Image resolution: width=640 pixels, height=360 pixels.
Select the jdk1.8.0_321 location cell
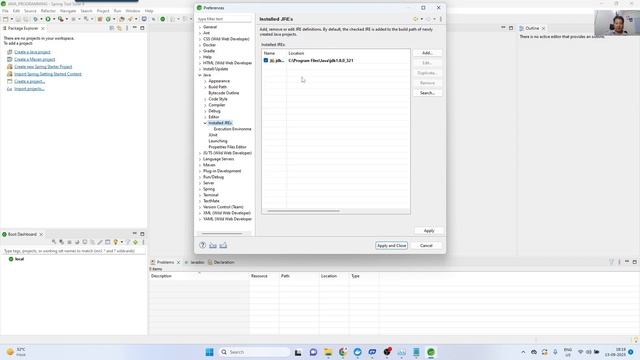pyautogui.click(x=321, y=60)
